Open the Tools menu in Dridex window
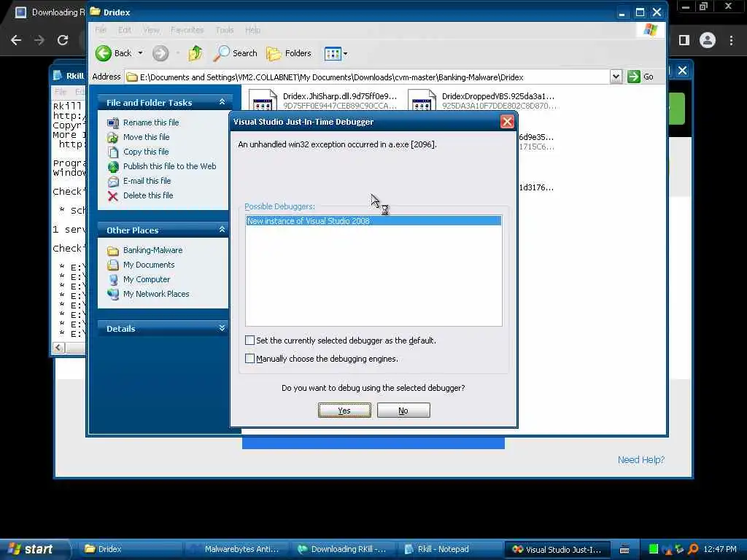 [225, 30]
